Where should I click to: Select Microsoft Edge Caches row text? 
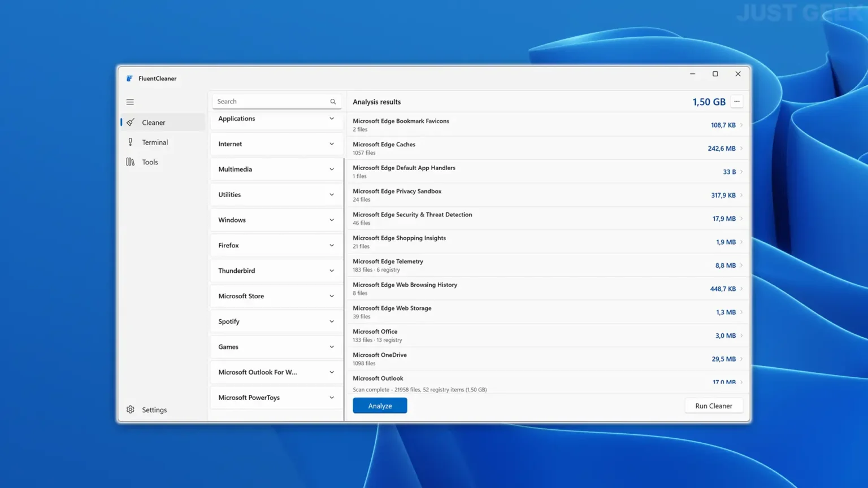[x=384, y=145]
